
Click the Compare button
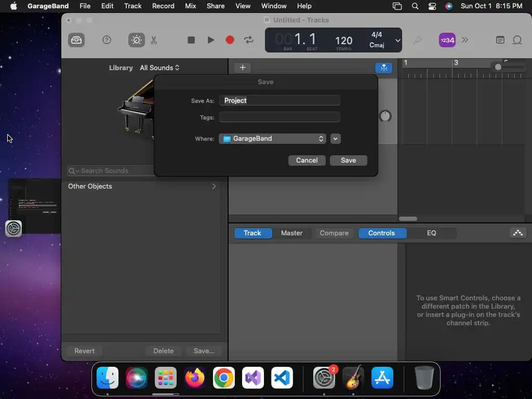[x=334, y=233]
